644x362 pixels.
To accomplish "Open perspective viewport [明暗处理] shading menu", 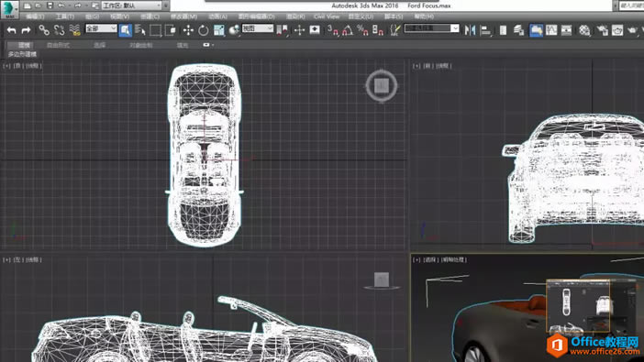I will [x=453, y=259].
